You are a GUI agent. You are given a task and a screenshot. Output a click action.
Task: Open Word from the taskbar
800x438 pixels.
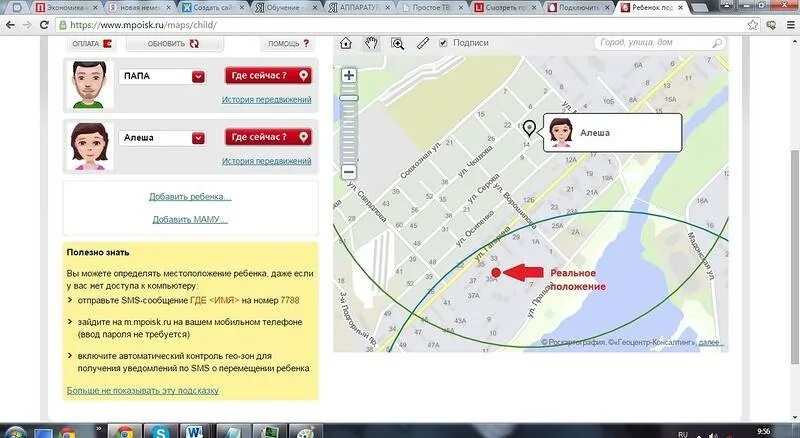click(196, 431)
